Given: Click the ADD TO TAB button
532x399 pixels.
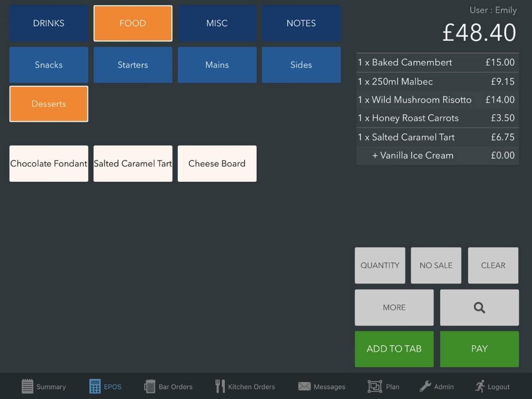Looking at the screenshot, I should coord(394,349).
